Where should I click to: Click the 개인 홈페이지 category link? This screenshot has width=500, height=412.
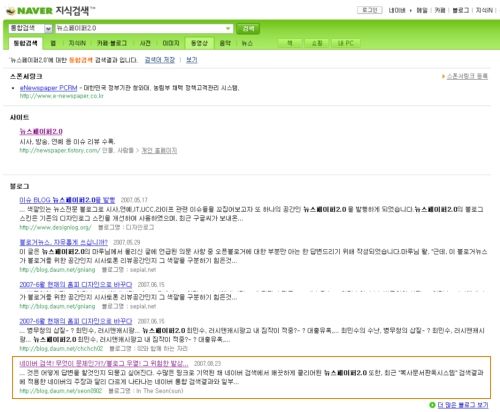pos(159,150)
